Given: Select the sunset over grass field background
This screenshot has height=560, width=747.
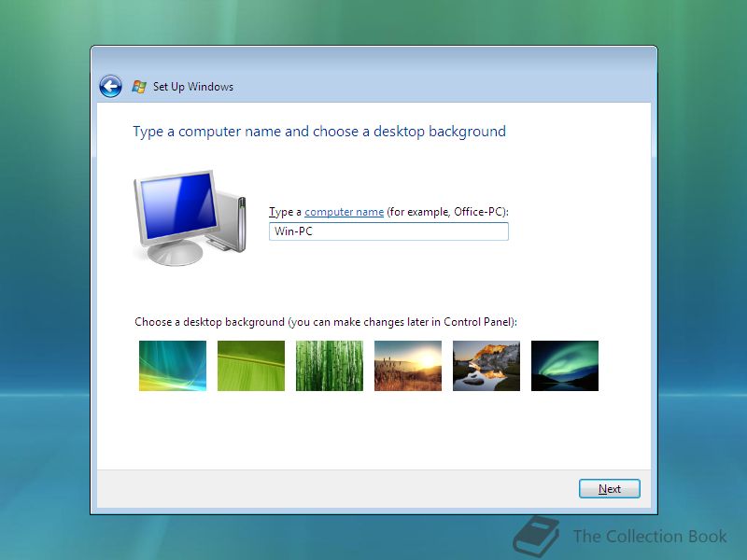Looking at the screenshot, I should point(408,366).
